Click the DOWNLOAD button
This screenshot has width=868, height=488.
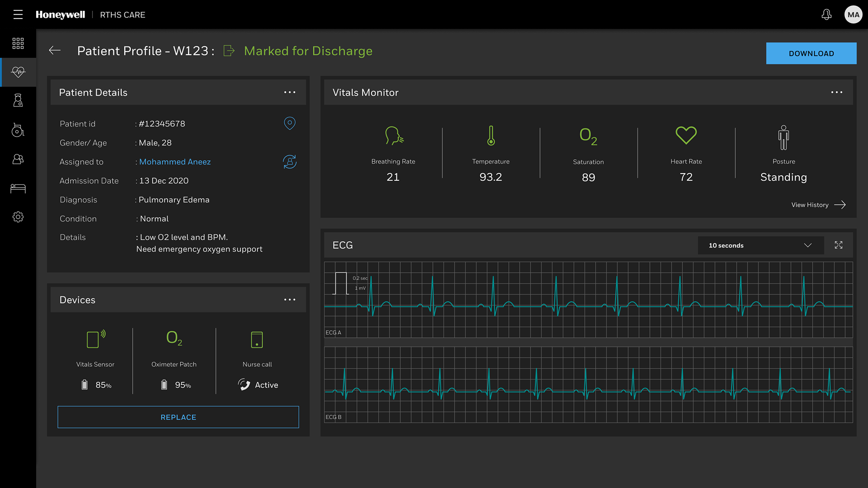811,53
